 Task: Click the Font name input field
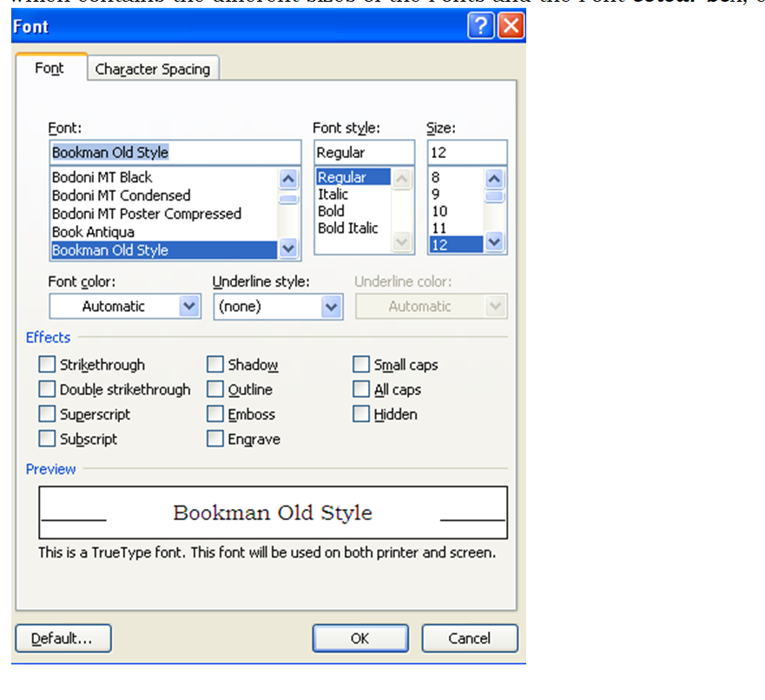click(x=175, y=153)
